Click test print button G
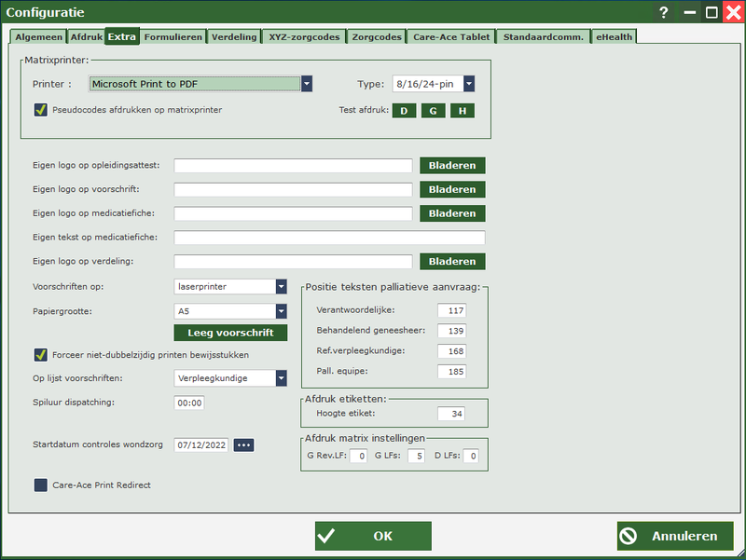This screenshot has width=746, height=560. (x=433, y=111)
